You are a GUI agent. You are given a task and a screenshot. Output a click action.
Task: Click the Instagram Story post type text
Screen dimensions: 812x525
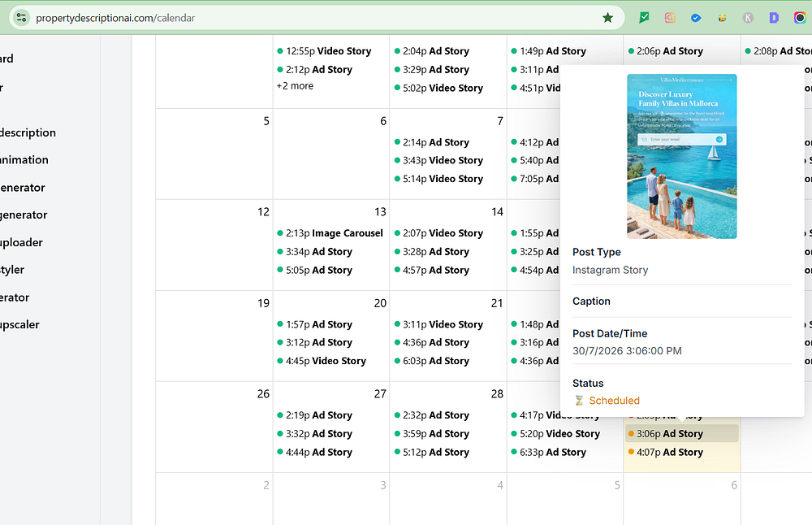tap(610, 270)
